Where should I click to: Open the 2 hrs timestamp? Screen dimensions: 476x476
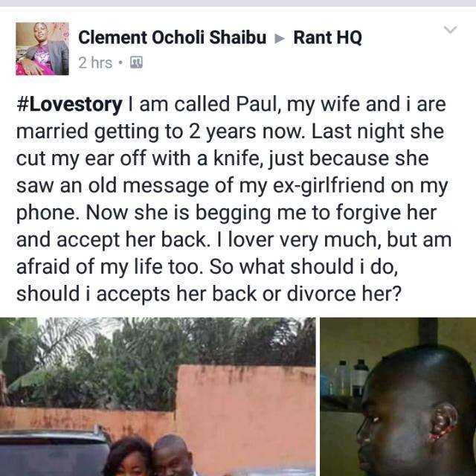click(x=95, y=62)
